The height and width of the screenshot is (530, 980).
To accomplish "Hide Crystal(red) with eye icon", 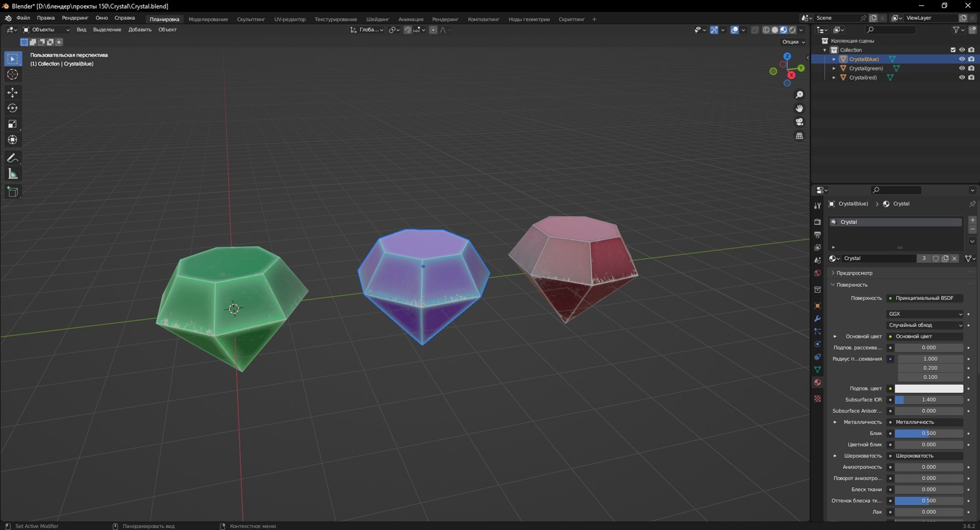I will [962, 78].
